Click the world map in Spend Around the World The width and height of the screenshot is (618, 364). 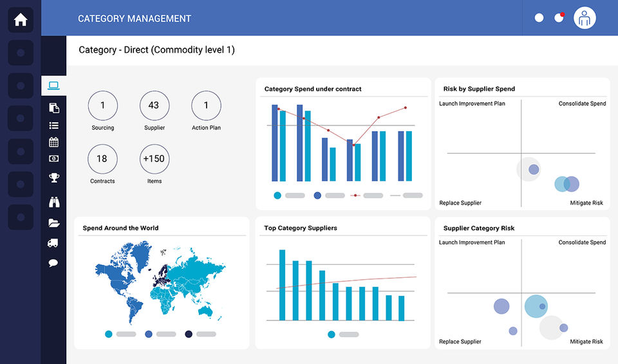point(160,283)
